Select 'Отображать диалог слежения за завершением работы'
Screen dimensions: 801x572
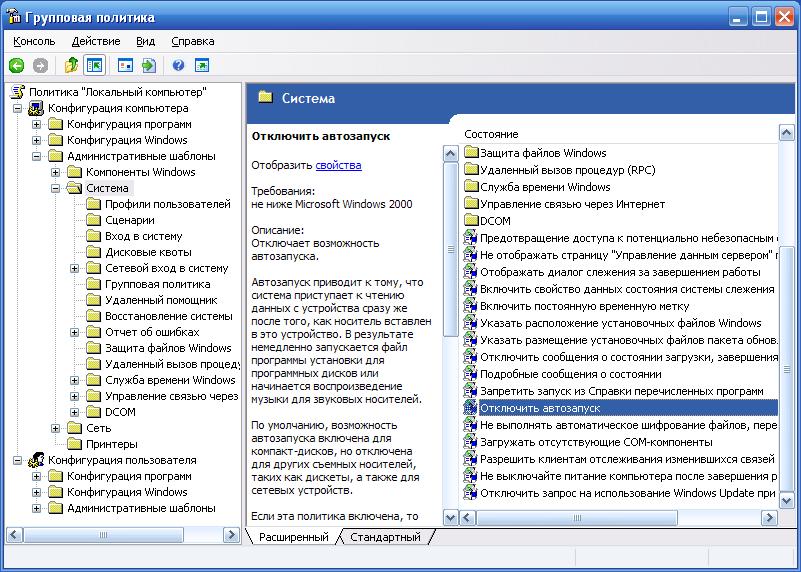click(620, 272)
